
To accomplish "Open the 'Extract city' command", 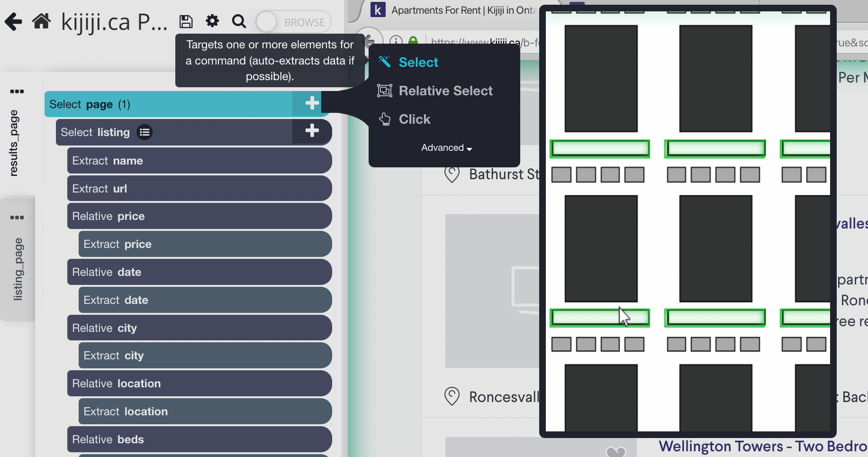I will tap(205, 356).
